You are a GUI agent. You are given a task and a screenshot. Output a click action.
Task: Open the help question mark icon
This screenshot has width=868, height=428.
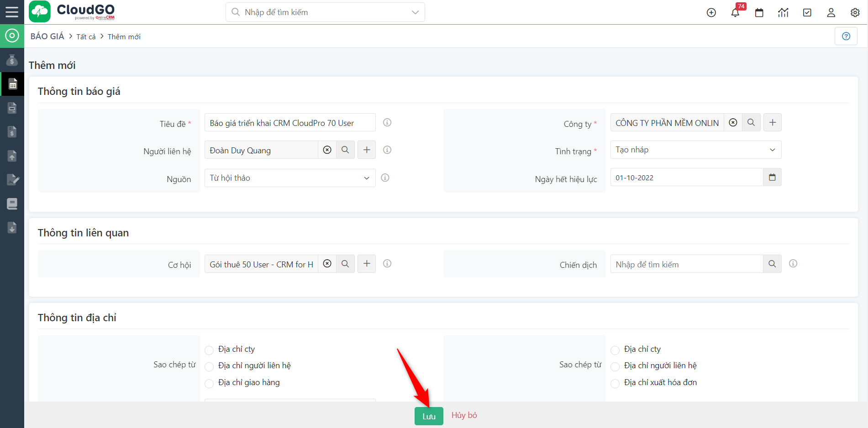pos(846,36)
